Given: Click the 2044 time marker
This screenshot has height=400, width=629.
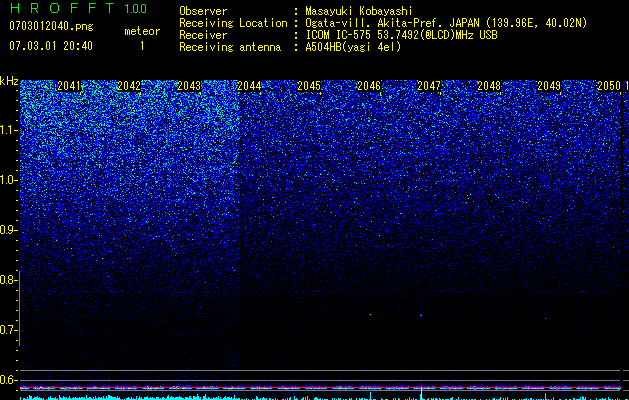Looking at the screenshot, I should click(249, 86).
